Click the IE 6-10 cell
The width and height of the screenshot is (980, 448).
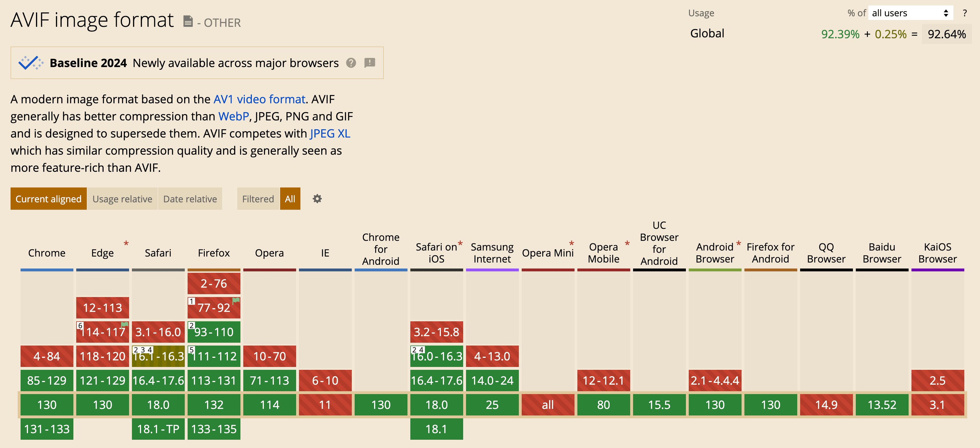325,381
